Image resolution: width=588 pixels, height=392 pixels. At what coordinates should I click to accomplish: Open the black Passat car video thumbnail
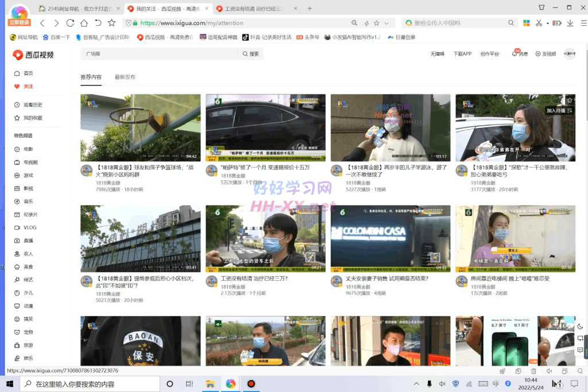pyautogui.click(x=265, y=127)
